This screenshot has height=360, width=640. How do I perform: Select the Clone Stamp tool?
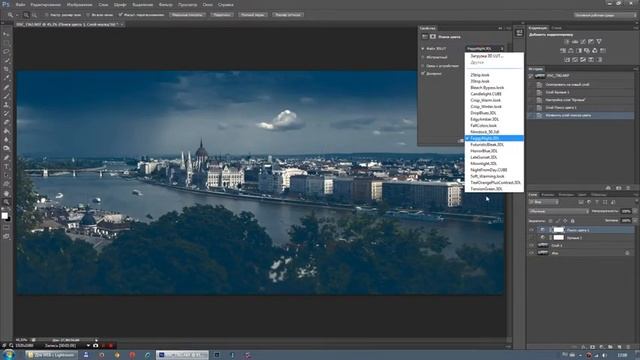pos(6,105)
